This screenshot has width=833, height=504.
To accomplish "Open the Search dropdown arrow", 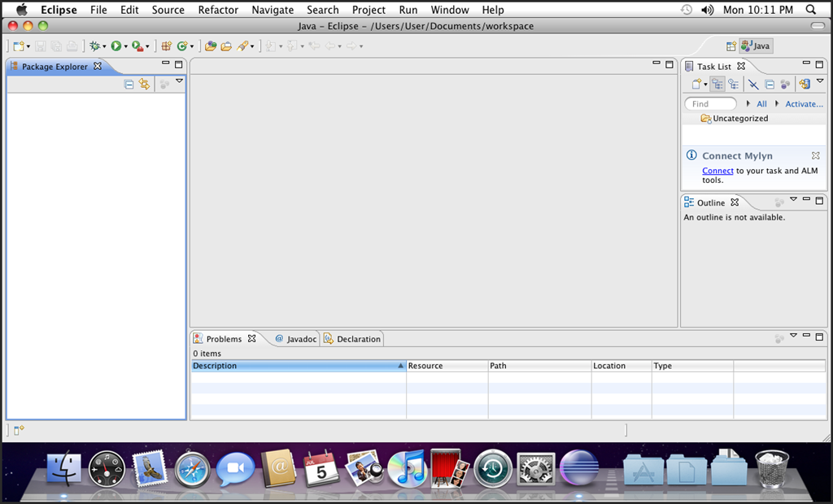I will 252,46.
